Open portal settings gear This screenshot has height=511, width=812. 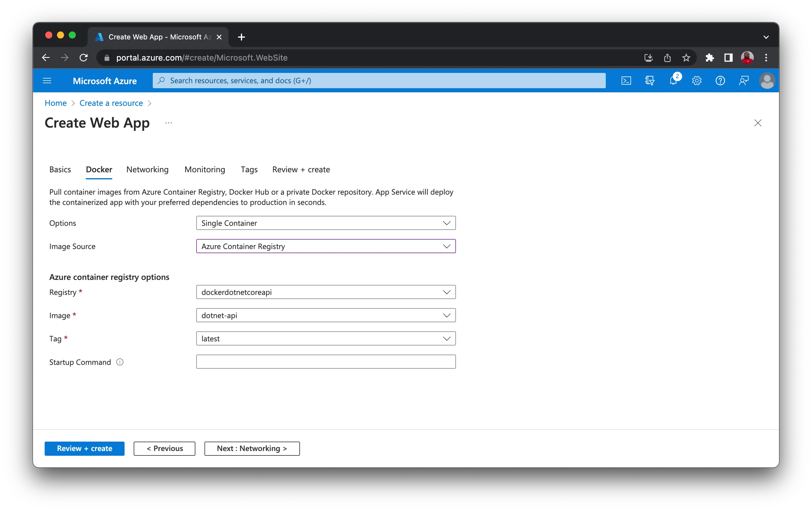697,80
